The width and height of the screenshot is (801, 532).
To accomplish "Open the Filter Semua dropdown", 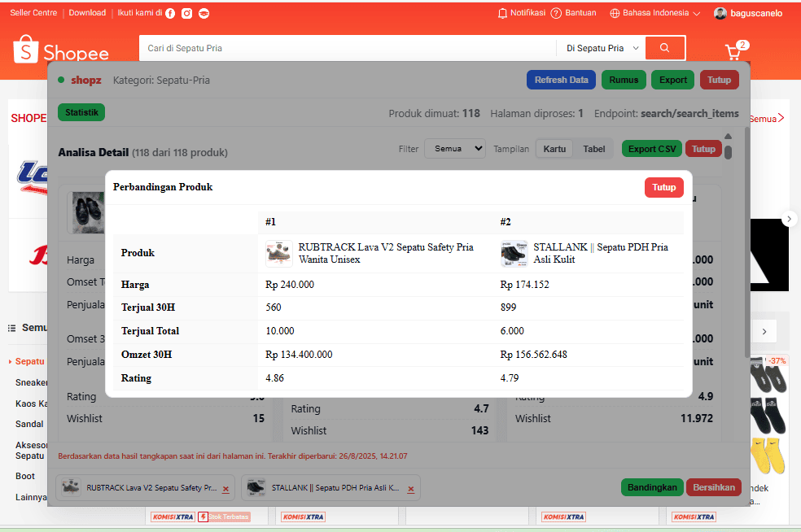I will click(454, 149).
